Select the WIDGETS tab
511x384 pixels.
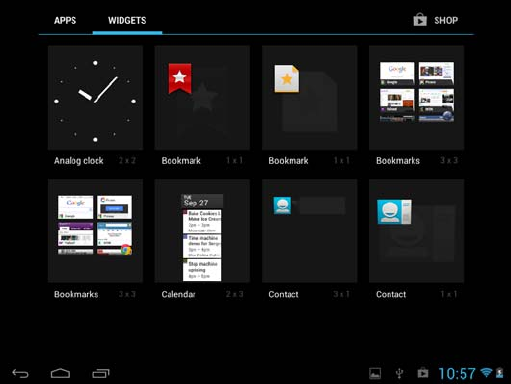tap(127, 20)
